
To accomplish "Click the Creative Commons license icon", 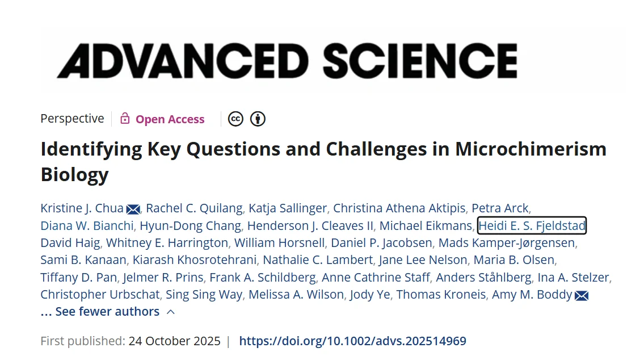I will point(235,119).
